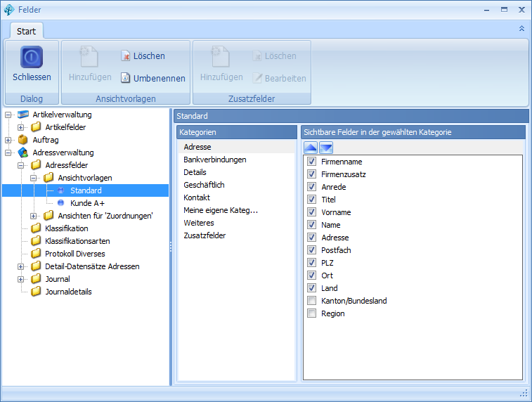Click Bearbeiten in Zusatzfelder group
Viewport: 532px width, 402px height.
tap(279, 79)
